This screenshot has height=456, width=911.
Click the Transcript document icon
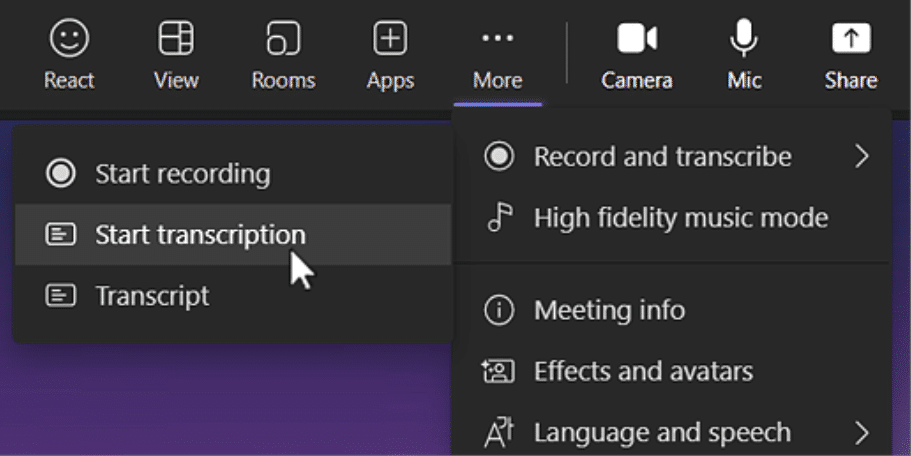61,296
